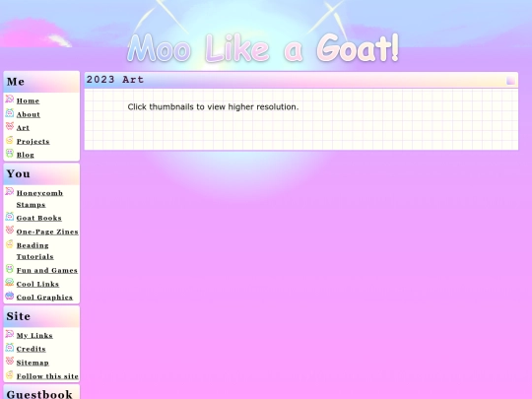Open the Sitemap link
The width and height of the screenshot is (532, 399).
pos(33,363)
